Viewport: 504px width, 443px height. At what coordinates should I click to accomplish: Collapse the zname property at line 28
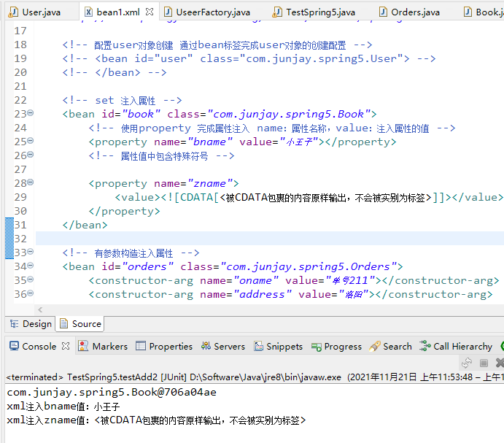[30, 182]
